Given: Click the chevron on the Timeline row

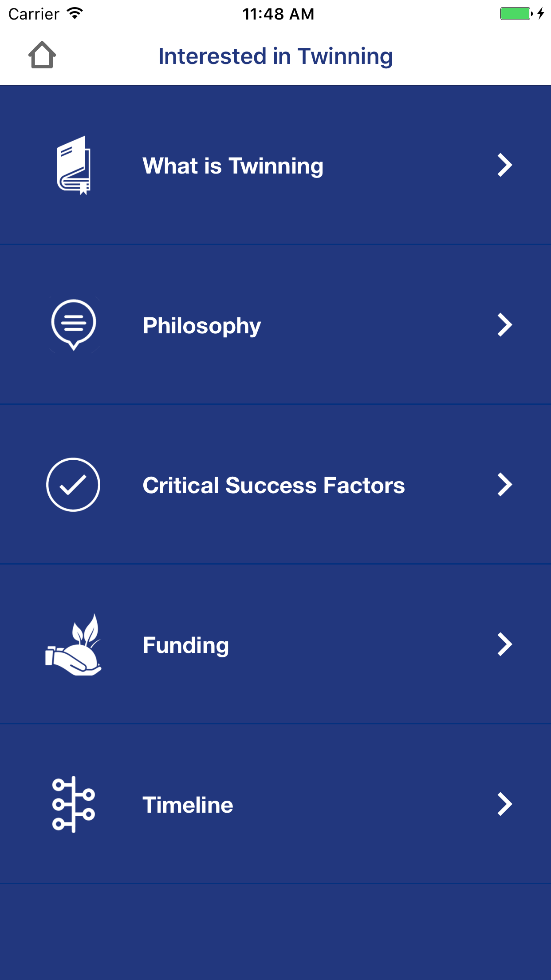Looking at the screenshot, I should click(504, 804).
